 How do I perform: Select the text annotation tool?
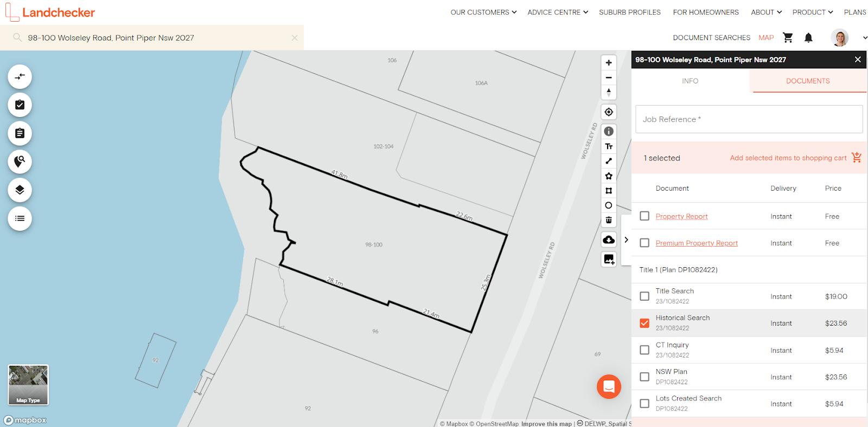click(x=609, y=146)
